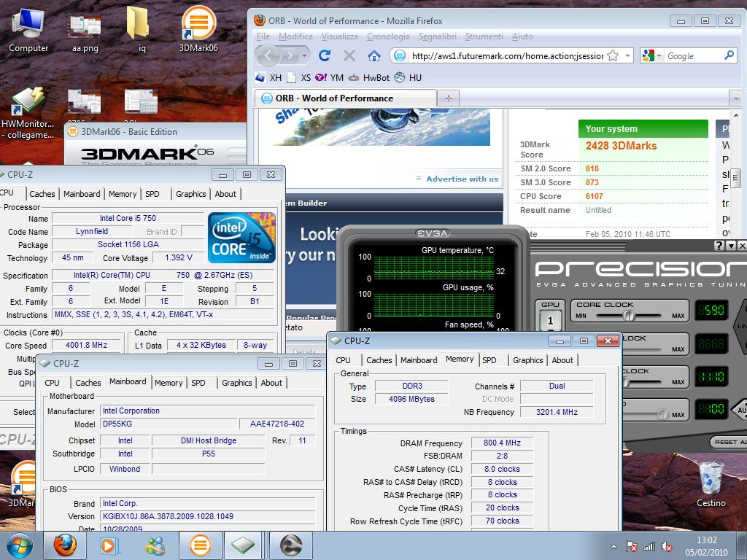Open the Precision minimize-to-tray dropdown arrow
The width and height of the screenshot is (747, 560).
731,245
